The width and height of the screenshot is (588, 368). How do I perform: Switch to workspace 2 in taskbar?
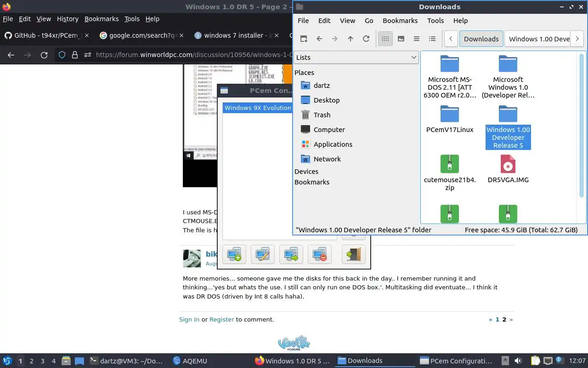click(x=31, y=361)
